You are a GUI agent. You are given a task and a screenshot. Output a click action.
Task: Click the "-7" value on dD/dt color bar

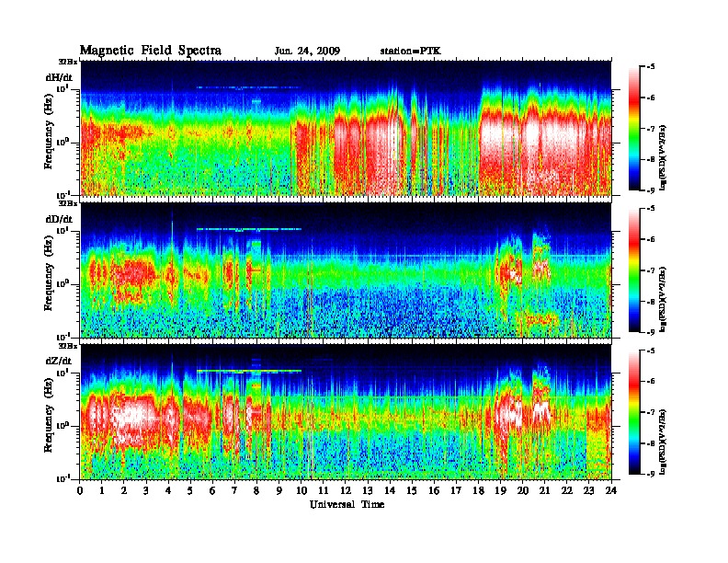click(651, 270)
